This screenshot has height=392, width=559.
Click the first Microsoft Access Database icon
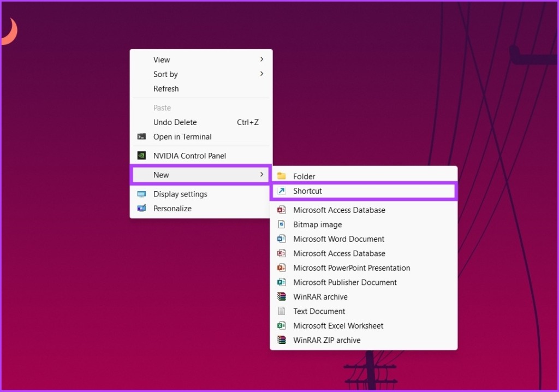pos(282,210)
